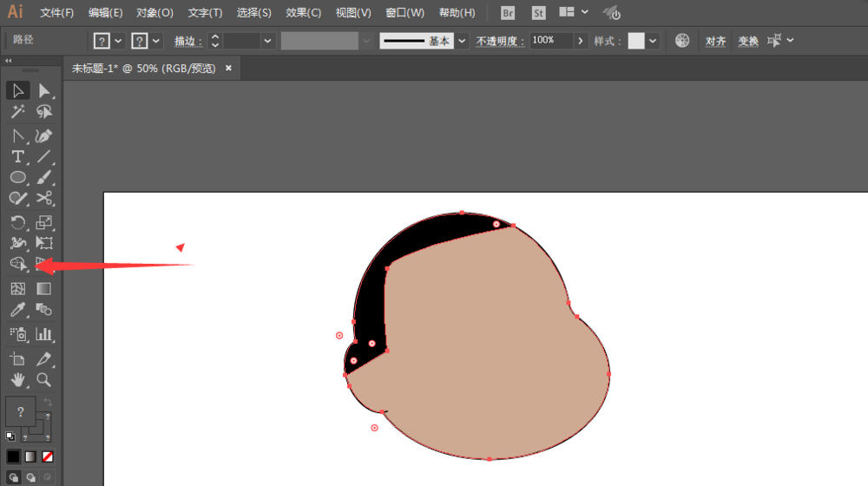This screenshot has height=486, width=868.
Task: Select the Direct Selection tool
Action: [43, 91]
